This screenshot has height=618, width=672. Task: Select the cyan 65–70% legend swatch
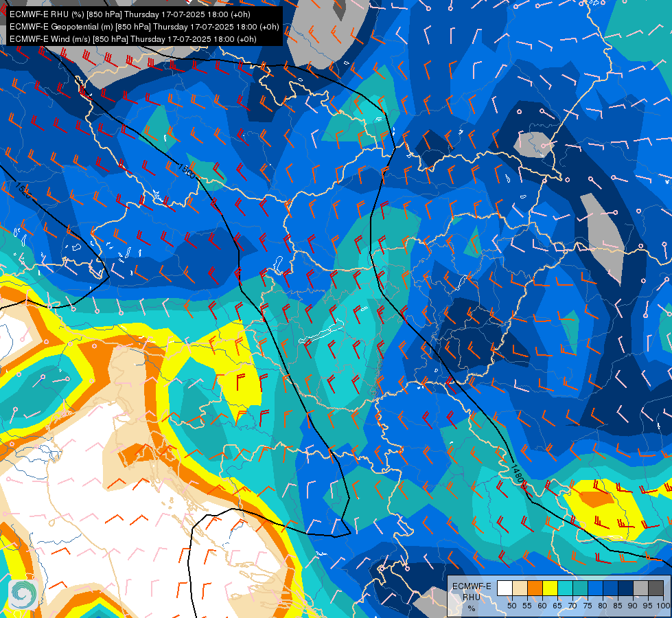[x=565, y=588]
